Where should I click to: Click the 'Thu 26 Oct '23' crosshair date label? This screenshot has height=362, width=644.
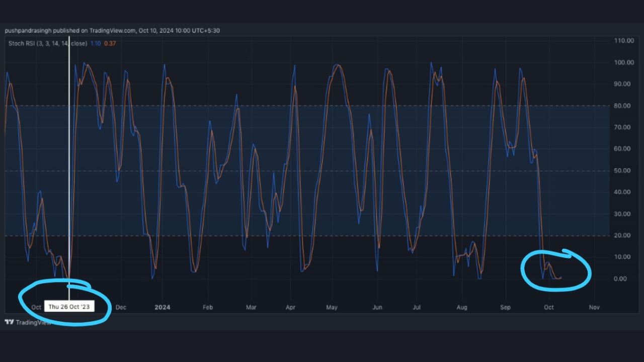(70, 306)
